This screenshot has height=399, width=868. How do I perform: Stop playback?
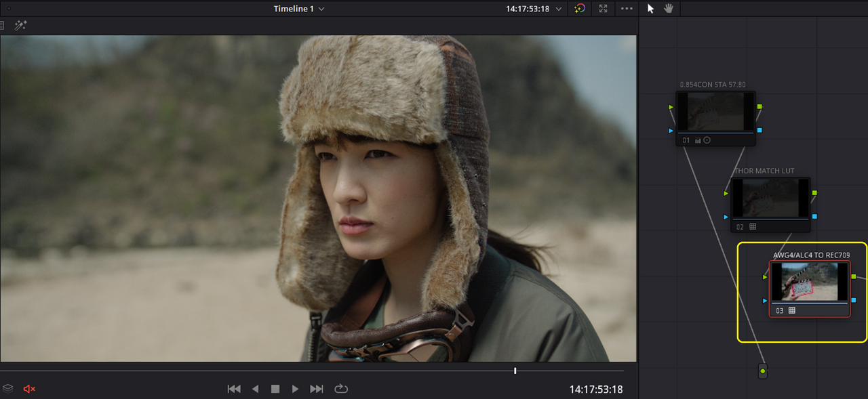coord(275,389)
